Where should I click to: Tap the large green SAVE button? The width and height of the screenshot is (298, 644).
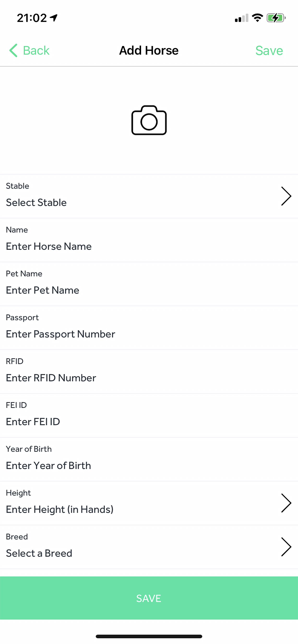click(x=149, y=598)
